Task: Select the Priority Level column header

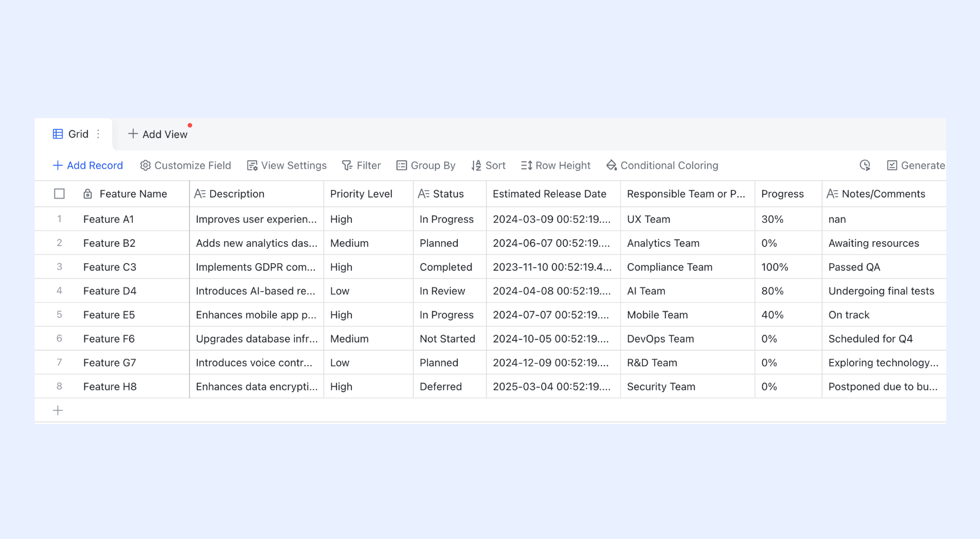Action: click(368, 194)
